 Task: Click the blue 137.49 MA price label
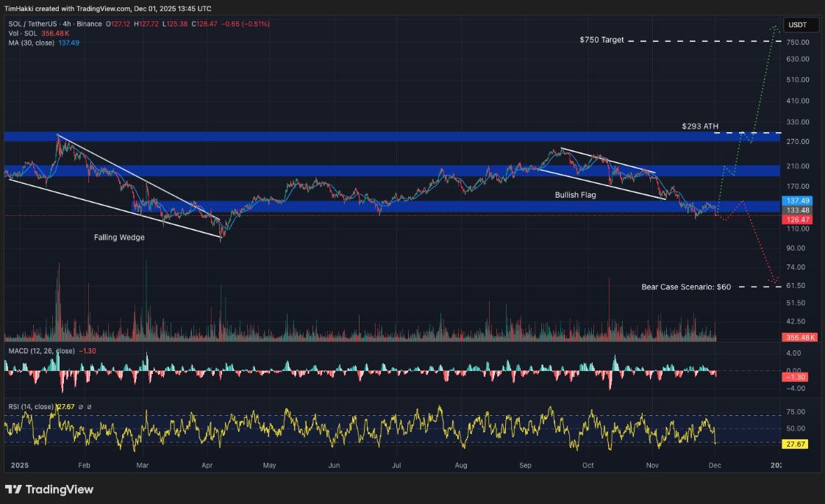click(x=798, y=201)
